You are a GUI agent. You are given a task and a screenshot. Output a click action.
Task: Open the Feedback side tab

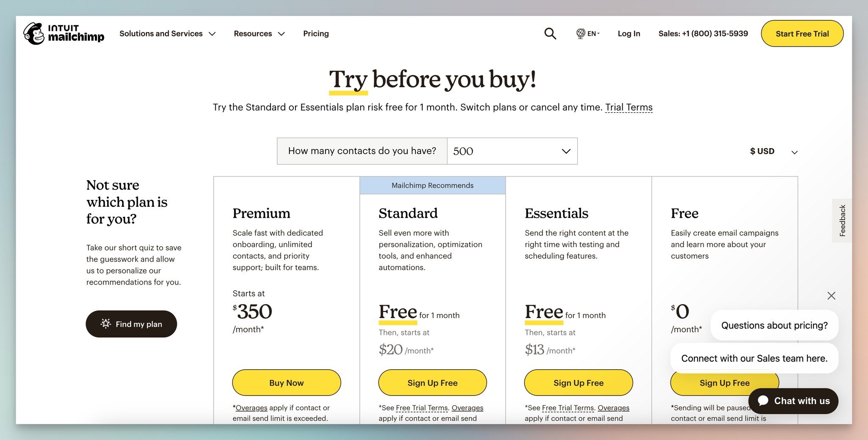[x=843, y=220]
